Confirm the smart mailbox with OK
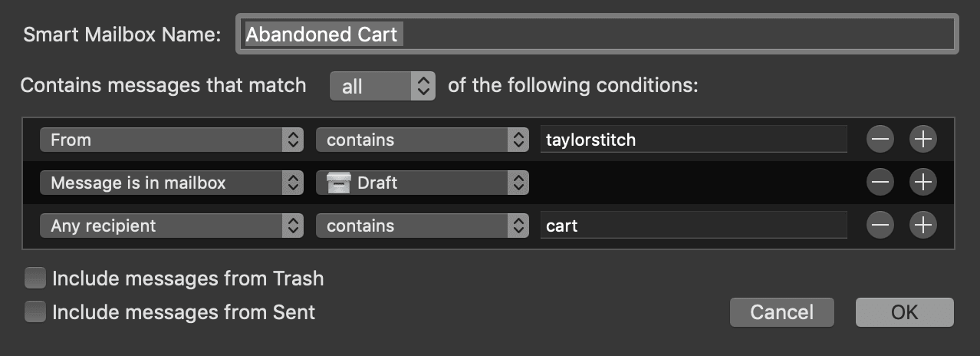 pos(904,312)
